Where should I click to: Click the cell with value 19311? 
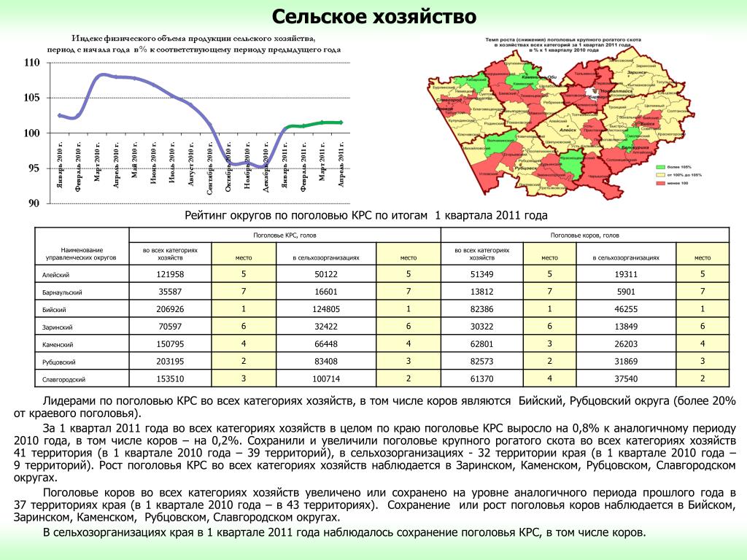pyautogui.click(x=626, y=274)
